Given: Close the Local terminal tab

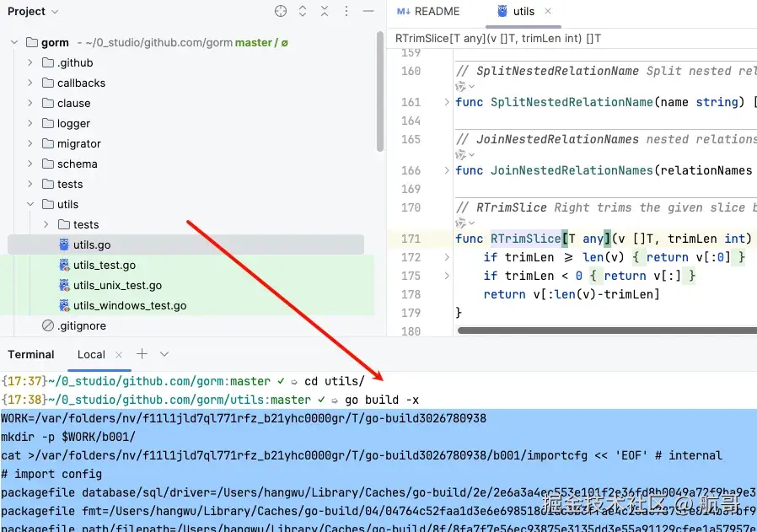Looking at the screenshot, I should 119,355.
